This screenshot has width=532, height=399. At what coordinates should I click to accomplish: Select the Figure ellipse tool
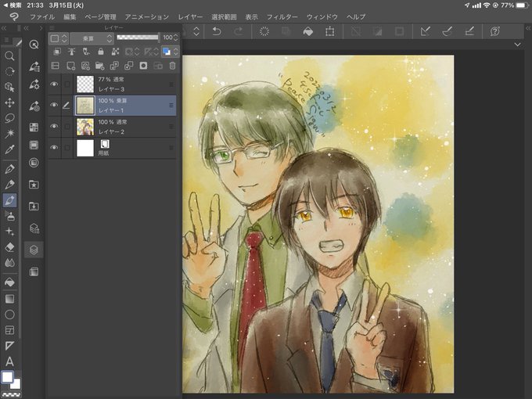tap(9, 315)
